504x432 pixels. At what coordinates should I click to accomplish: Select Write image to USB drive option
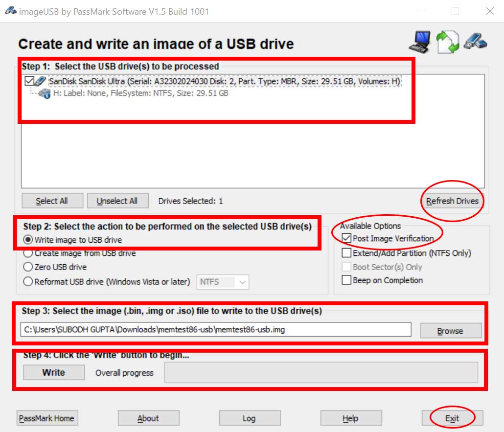click(28, 240)
